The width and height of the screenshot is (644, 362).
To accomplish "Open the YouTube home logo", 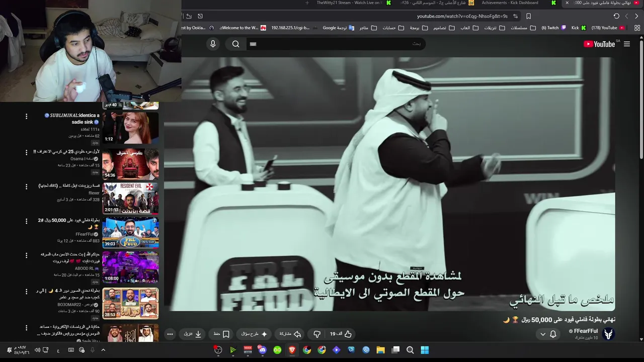I will click(599, 44).
